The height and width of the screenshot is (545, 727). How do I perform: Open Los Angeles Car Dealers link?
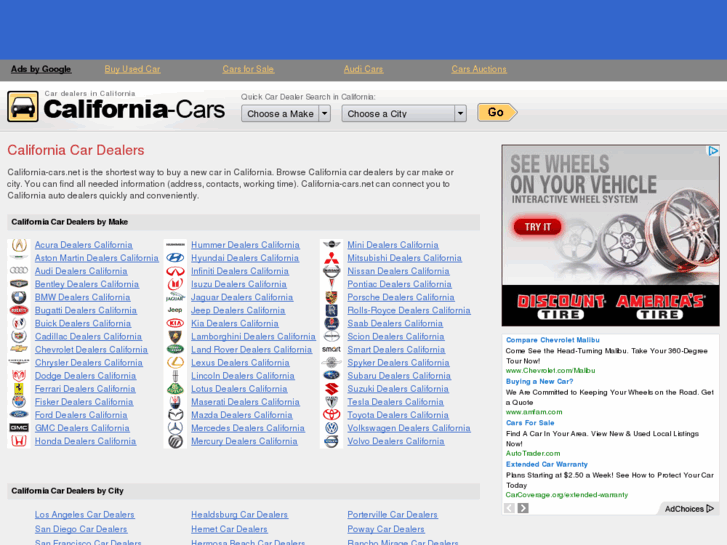click(84, 514)
